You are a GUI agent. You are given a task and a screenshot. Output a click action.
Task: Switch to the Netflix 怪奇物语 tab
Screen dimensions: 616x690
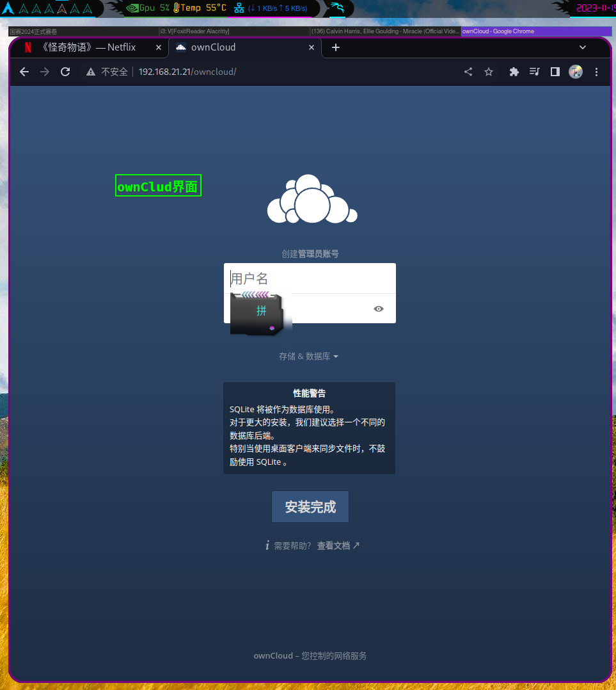(x=90, y=47)
